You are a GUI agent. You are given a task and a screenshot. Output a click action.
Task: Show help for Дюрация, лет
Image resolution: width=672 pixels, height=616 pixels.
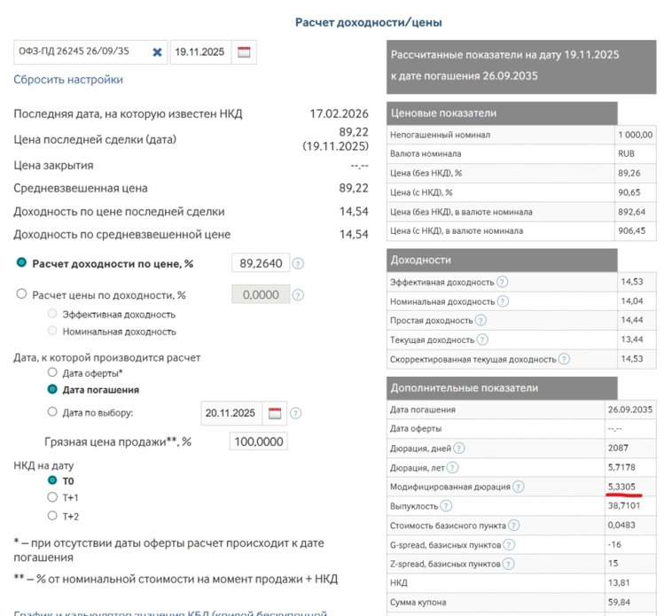[453, 467]
